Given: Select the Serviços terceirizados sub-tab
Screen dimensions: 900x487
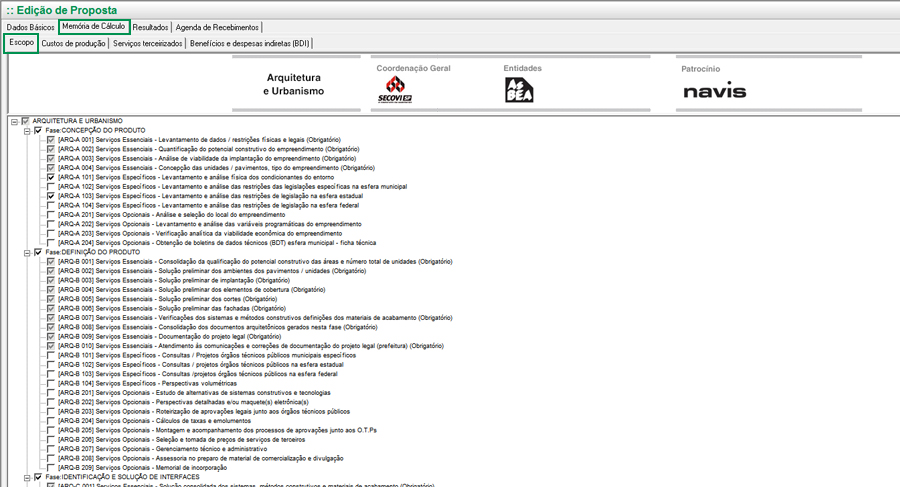Looking at the screenshot, I should click(148, 44).
